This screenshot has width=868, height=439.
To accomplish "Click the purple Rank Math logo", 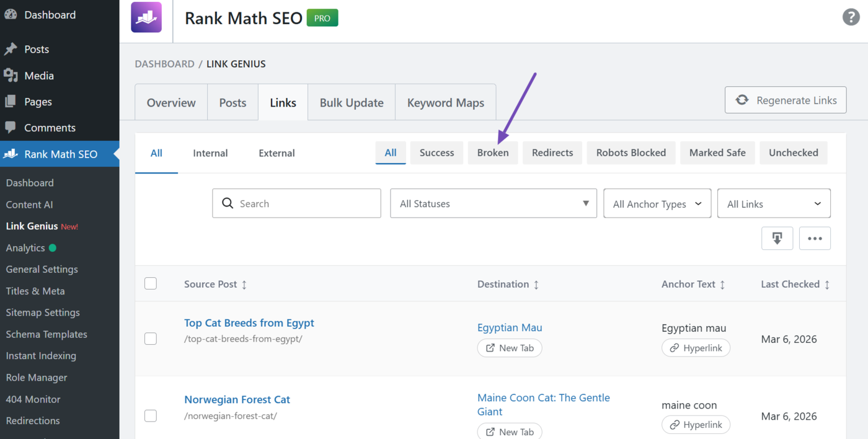I will coord(146,17).
